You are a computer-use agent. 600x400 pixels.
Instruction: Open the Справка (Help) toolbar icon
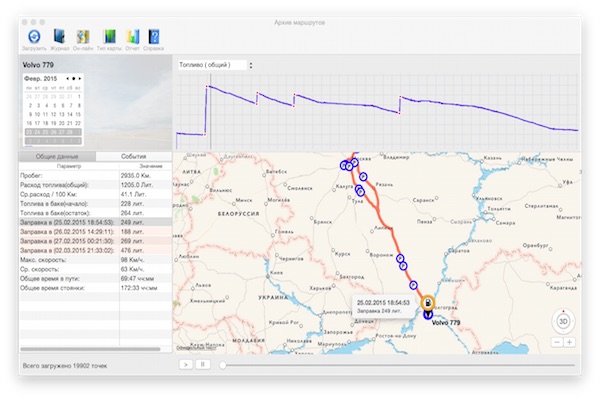coord(153,35)
